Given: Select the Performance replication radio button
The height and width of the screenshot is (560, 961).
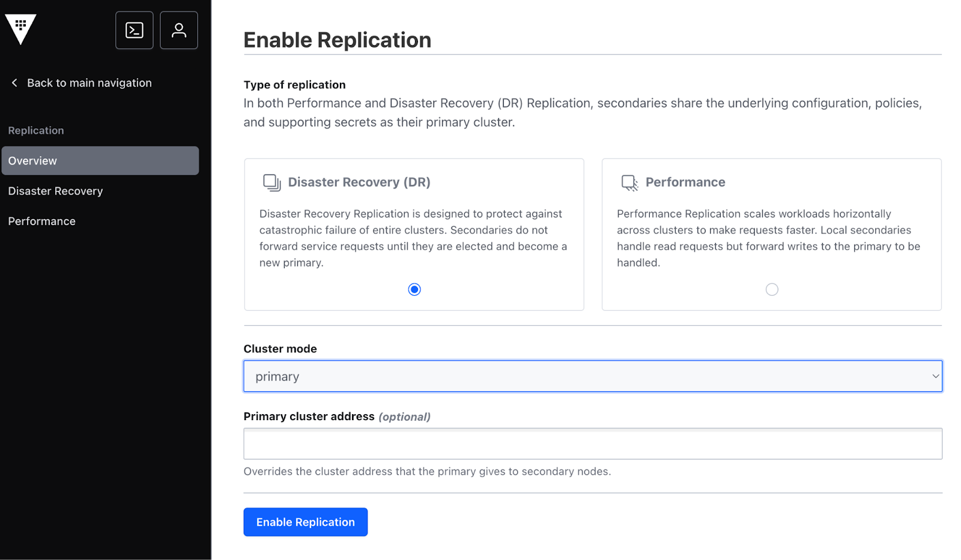Looking at the screenshot, I should tap(772, 289).
